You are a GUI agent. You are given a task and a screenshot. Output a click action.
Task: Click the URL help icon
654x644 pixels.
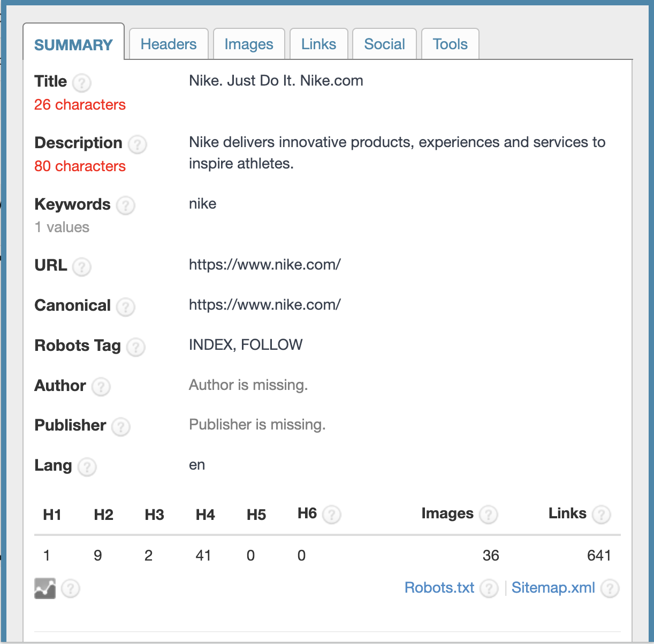pos(82,267)
